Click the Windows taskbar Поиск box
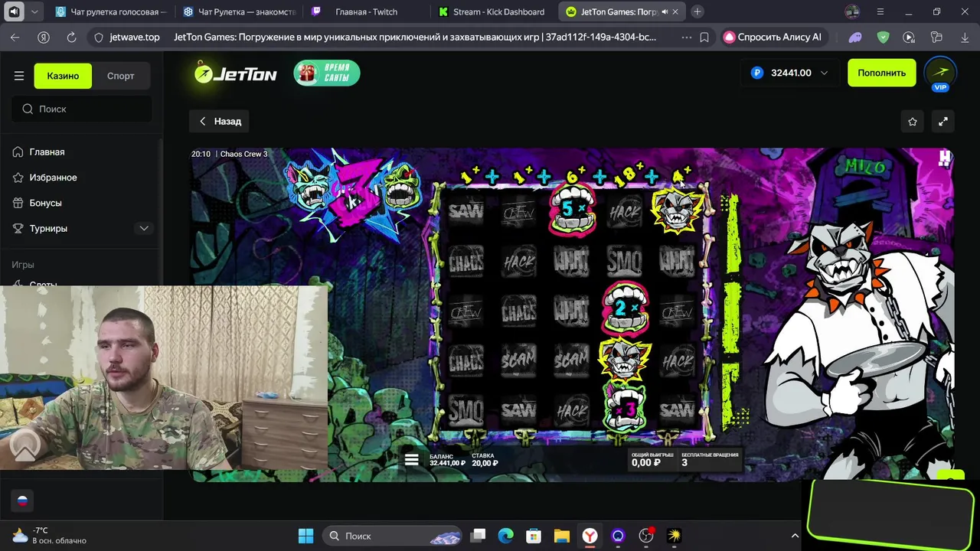980x551 pixels. pos(393,536)
